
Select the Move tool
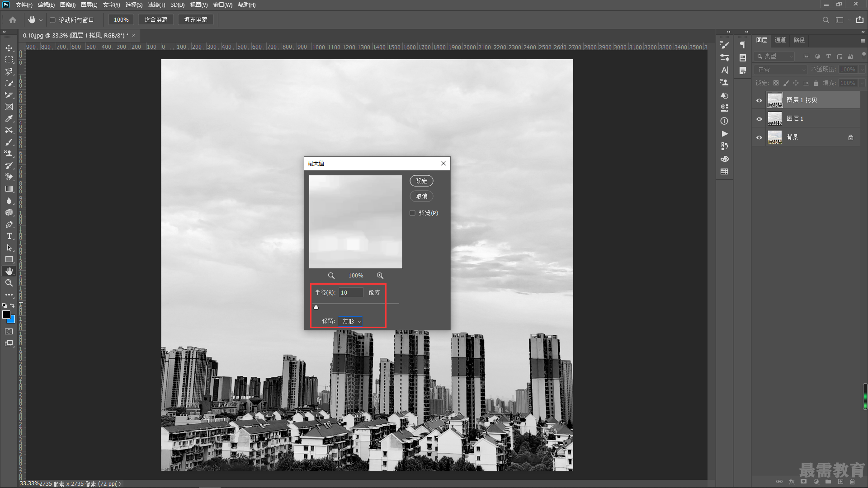click(9, 48)
